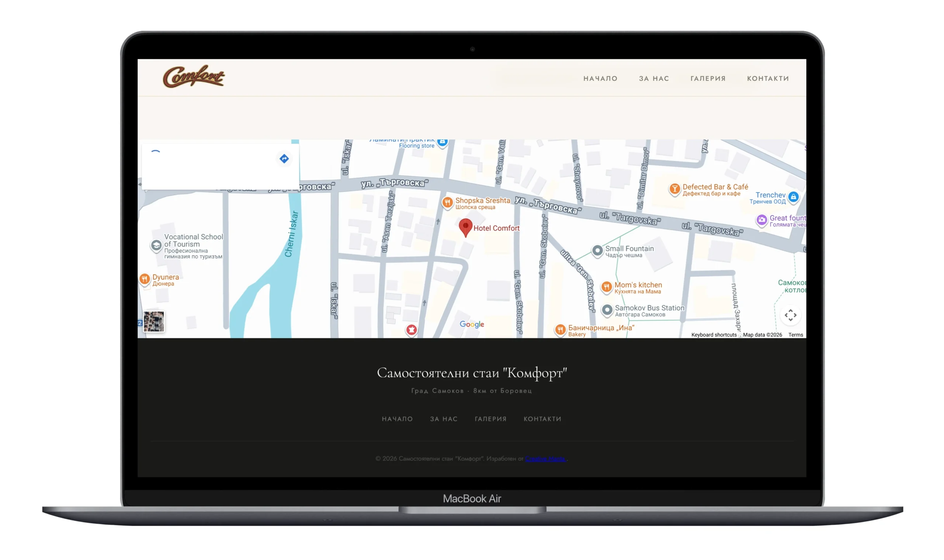Select the Defected Bar & Café marker
944x560 pixels.
click(674, 189)
